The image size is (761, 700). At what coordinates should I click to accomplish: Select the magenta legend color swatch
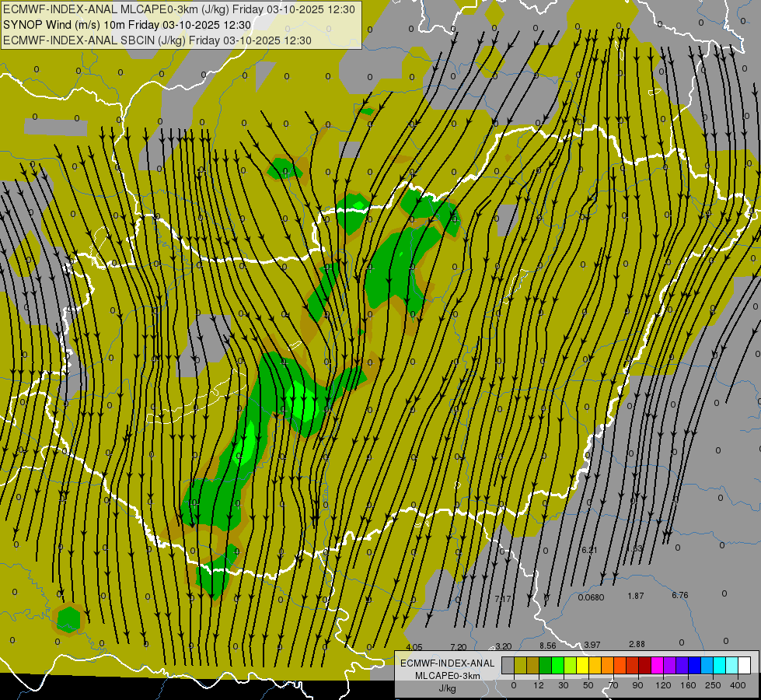coord(657,666)
